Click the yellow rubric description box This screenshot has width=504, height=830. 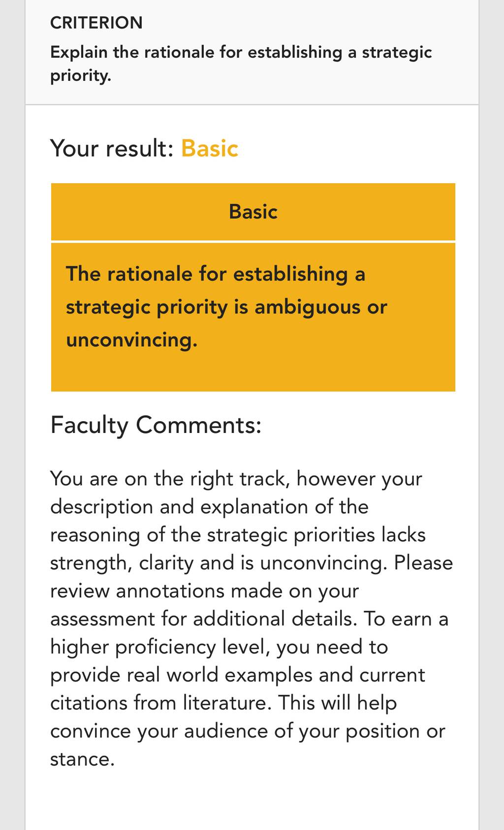[253, 317]
